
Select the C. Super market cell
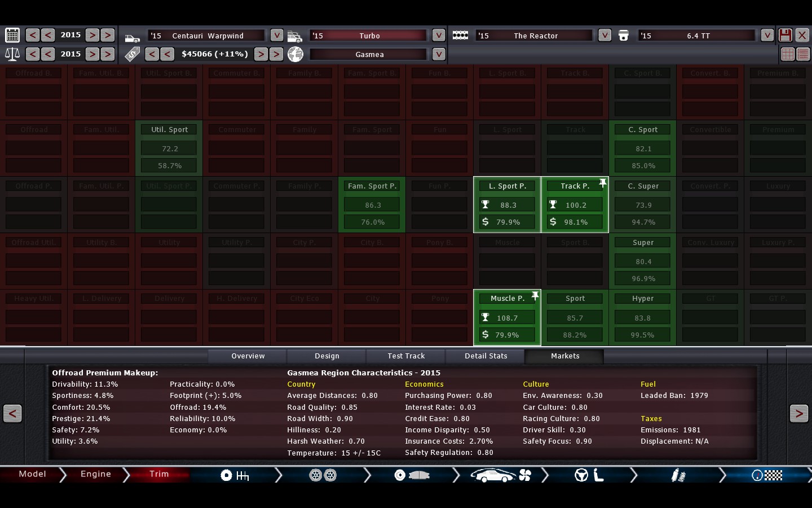[x=643, y=205]
